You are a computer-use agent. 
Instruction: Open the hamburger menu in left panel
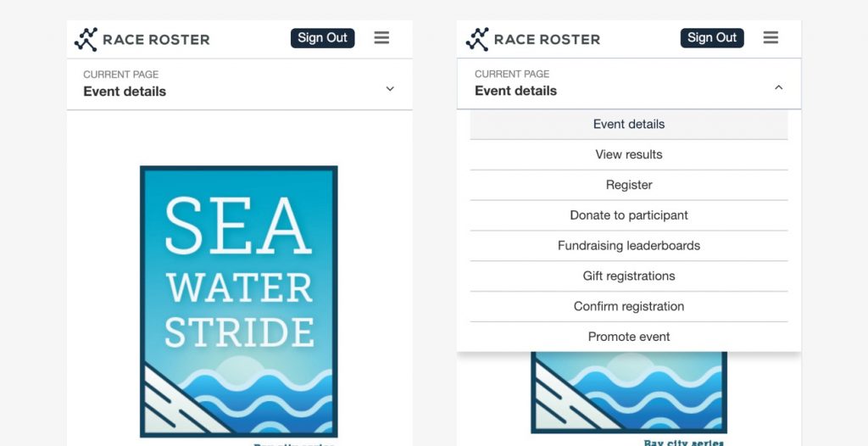(x=381, y=38)
